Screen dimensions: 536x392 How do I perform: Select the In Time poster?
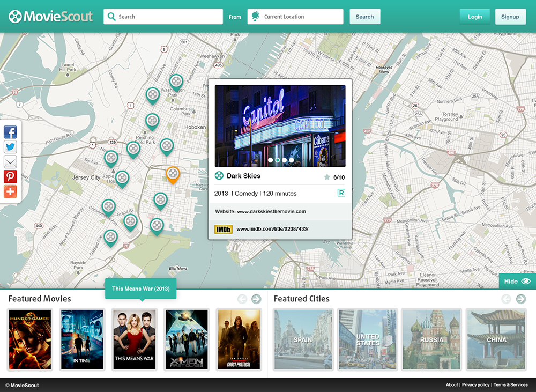(82, 339)
